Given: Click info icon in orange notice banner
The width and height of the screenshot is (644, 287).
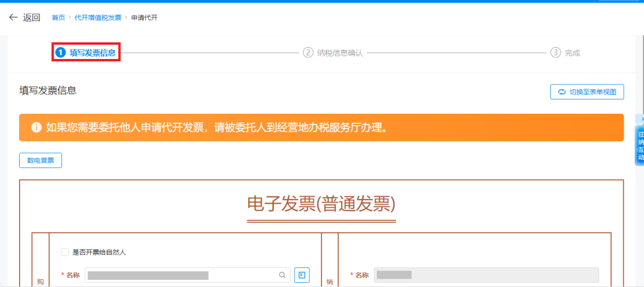Looking at the screenshot, I should (x=36, y=127).
